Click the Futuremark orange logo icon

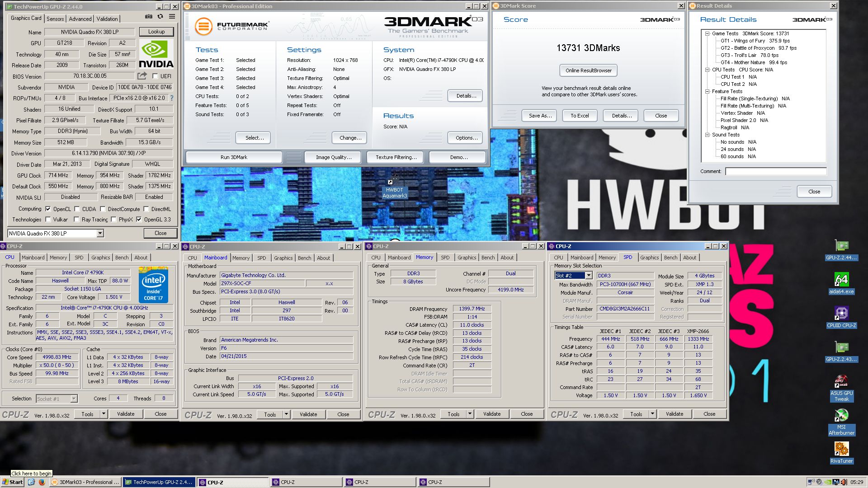[203, 26]
